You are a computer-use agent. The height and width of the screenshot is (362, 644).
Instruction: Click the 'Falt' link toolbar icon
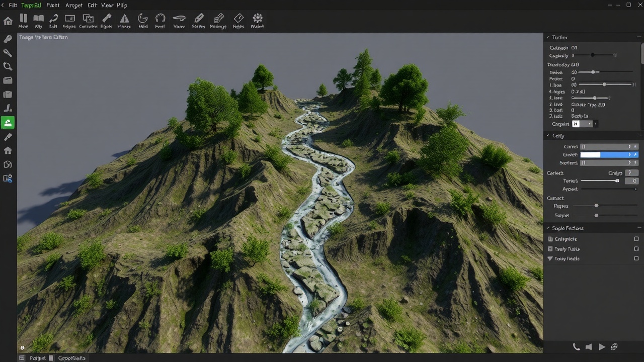53,21
